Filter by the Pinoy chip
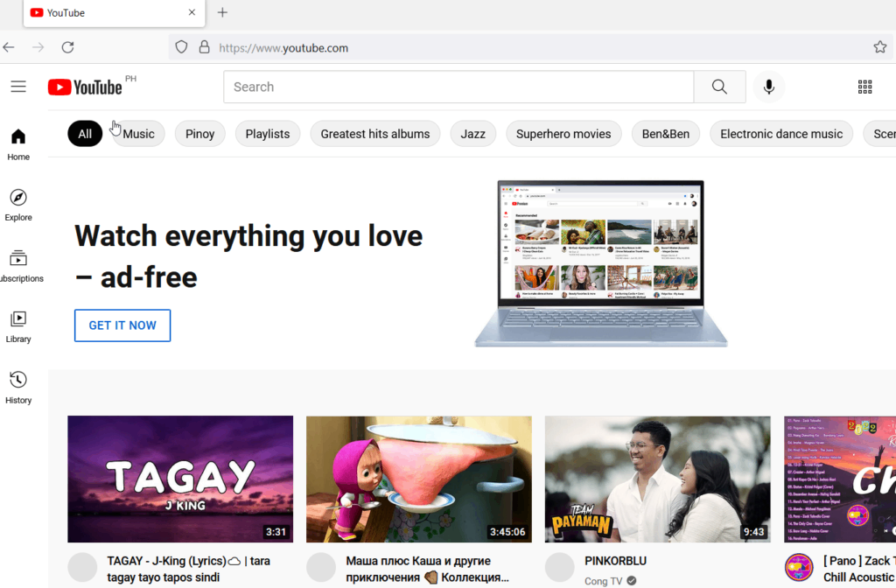896x588 pixels. click(x=200, y=134)
